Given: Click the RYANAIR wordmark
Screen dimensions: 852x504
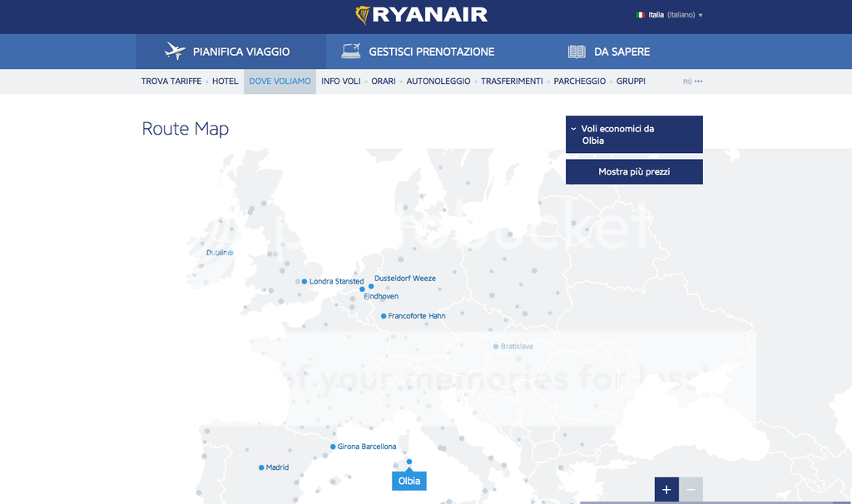Looking at the screenshot, I should point(430,15).
